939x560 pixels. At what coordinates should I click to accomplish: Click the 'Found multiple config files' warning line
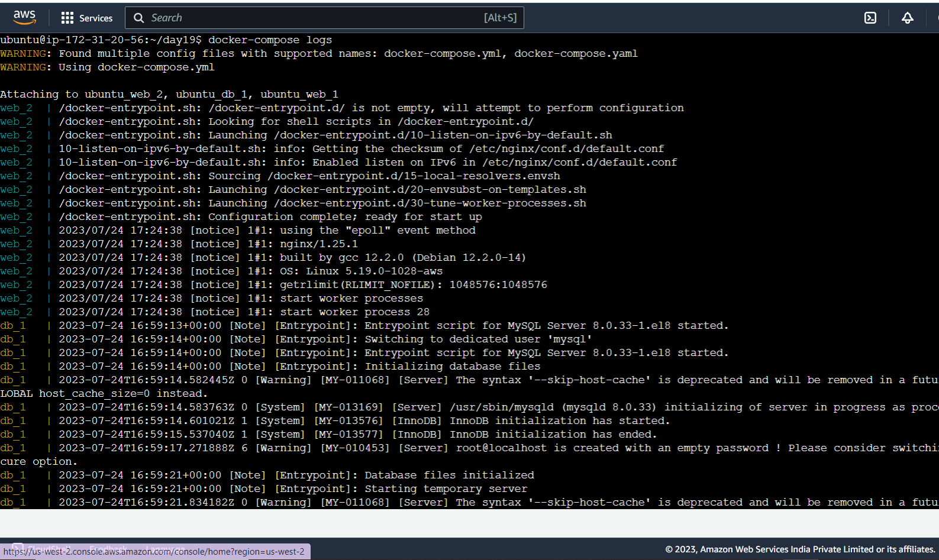click(x=319, y=54)
